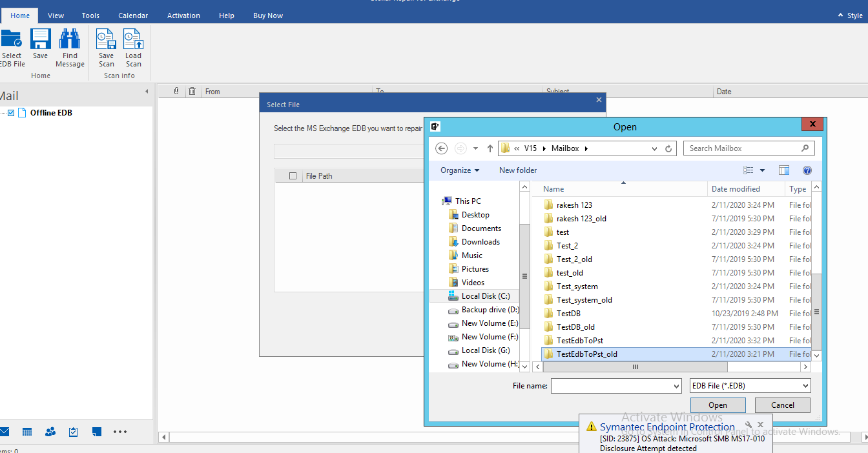The image size is (868, 453).
Task: Click the change view icon in the Open dialog
Action: (749, 170)
